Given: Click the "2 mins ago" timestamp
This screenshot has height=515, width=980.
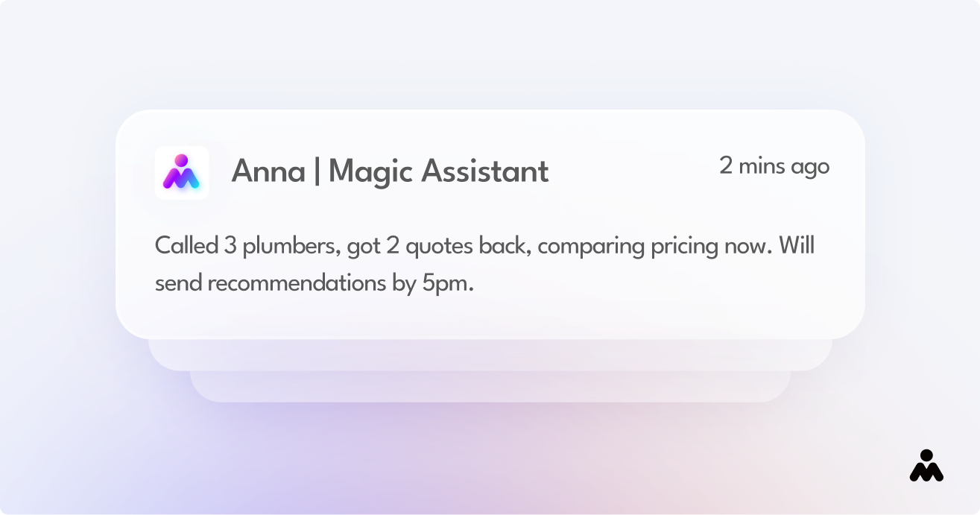Looking at the screenshot, I should [x=774, y=165].
